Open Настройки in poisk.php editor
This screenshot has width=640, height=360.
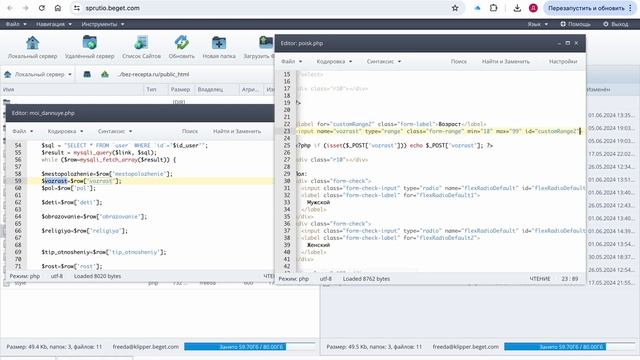(x=563, y=61)
